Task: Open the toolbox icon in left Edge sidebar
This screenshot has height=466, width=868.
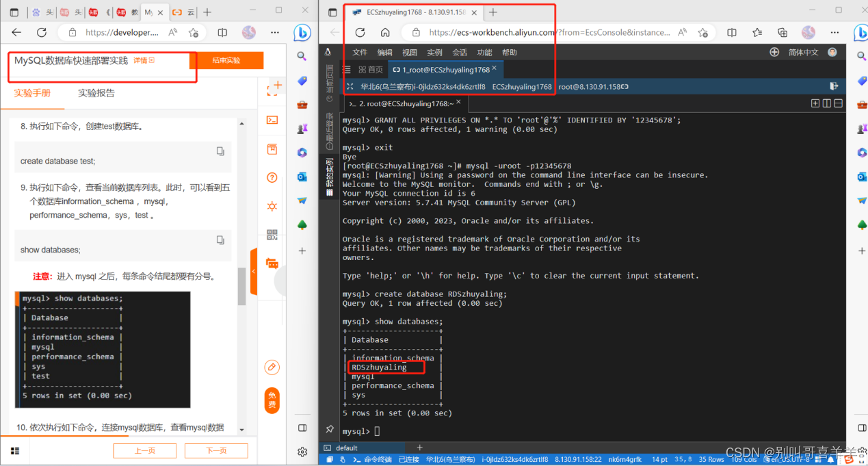Action: tap(302, 105)
